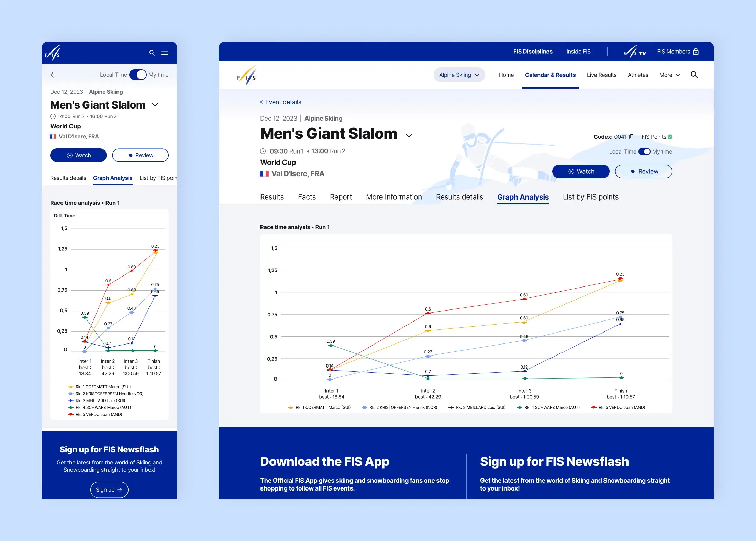Image resolution: width=756 pixels, height=541 pixels.
Task: Toggle ODERMATT Marco series in mobile legend
Action: (99, 387)
